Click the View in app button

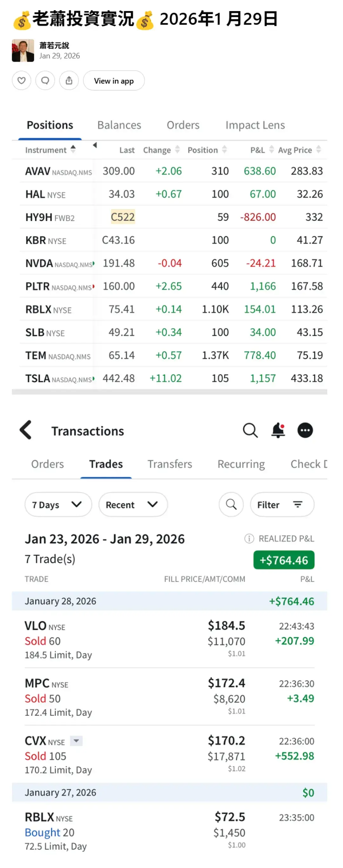pos(114,81)
